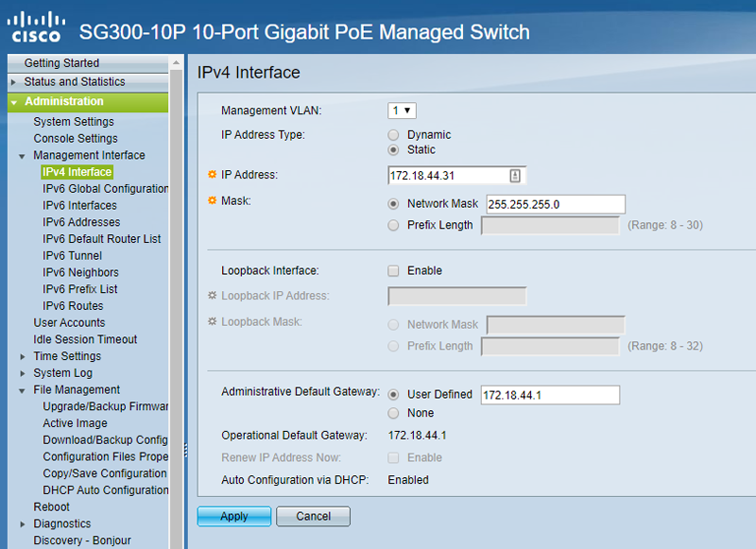Click the User Defined gateway address field
Image resolution: width=756 pixels, height=549 pixels.
coord(549,395)
